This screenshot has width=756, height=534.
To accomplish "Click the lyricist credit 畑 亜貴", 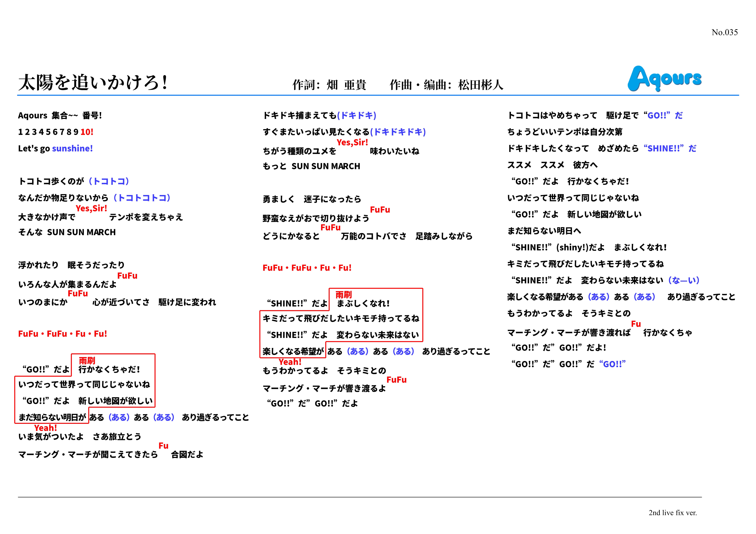I will [346, 85].
